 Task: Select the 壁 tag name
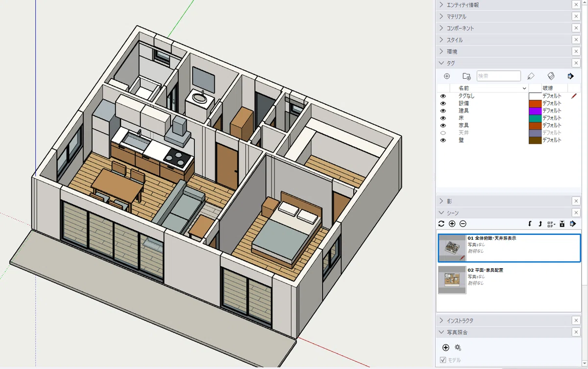pos(461,140)
